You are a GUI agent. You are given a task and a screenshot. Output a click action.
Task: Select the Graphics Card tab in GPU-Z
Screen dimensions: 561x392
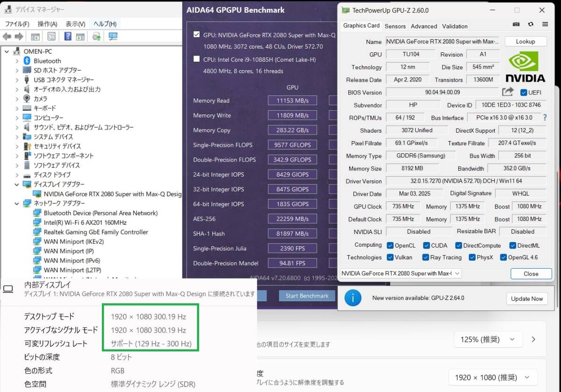tap(361, 26)
